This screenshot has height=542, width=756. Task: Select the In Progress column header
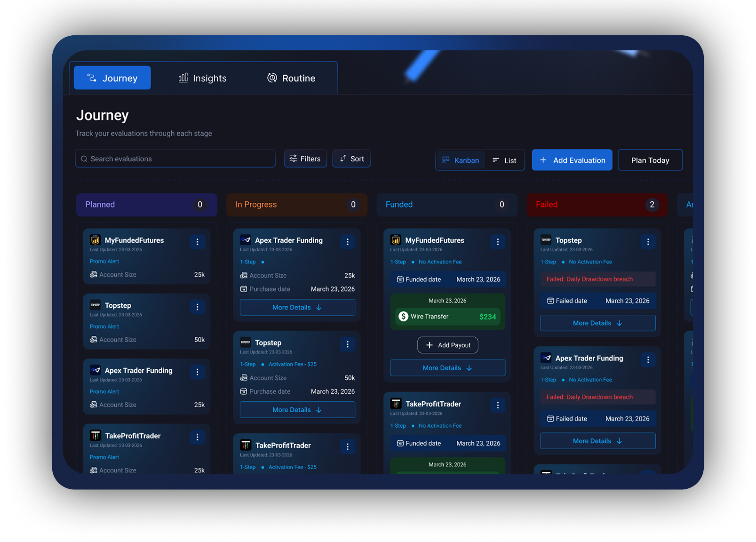pos(297,205)
